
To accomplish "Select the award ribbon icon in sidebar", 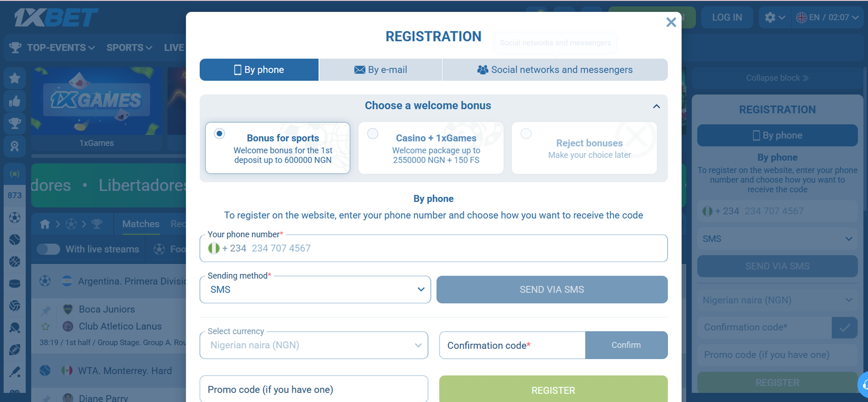I will pos(15,146).
